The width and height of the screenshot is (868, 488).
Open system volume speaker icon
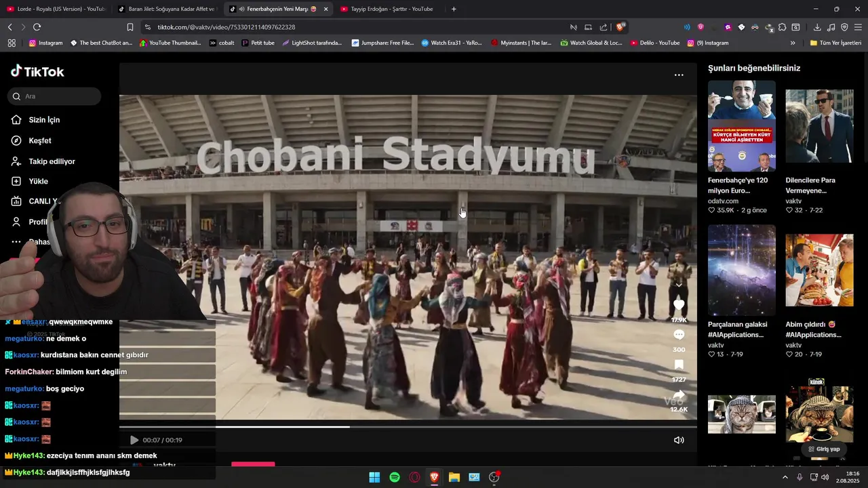[x=825, y=477]
